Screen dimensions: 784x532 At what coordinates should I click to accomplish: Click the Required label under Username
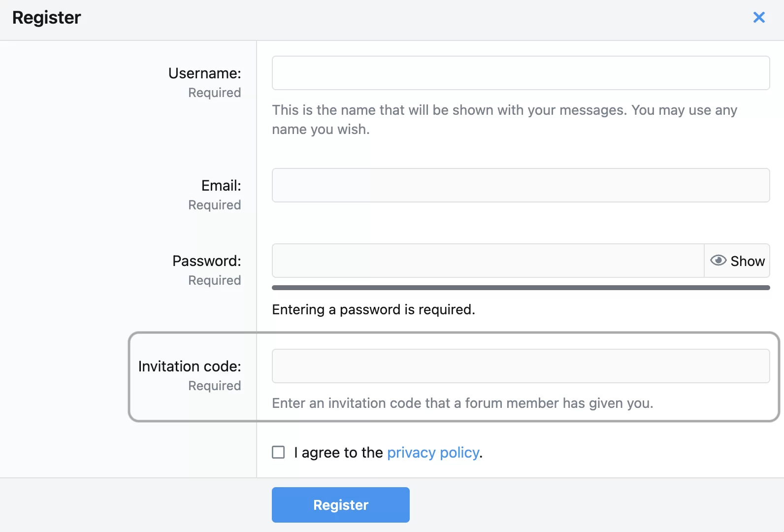click(214, 92)
